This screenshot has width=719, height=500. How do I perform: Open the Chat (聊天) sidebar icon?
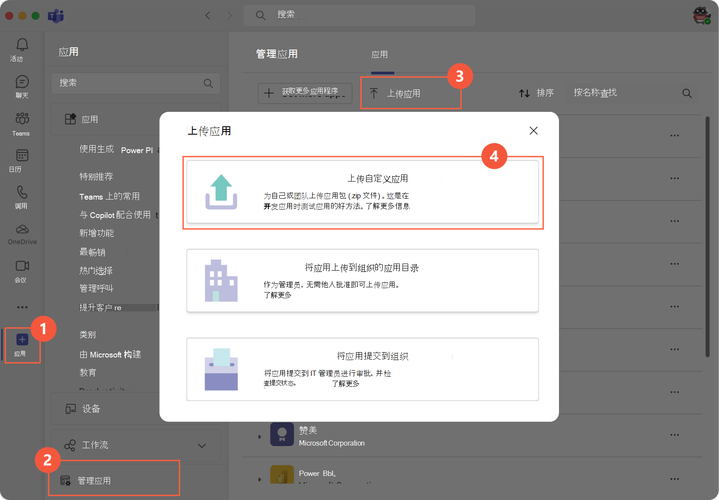(22, 82)
